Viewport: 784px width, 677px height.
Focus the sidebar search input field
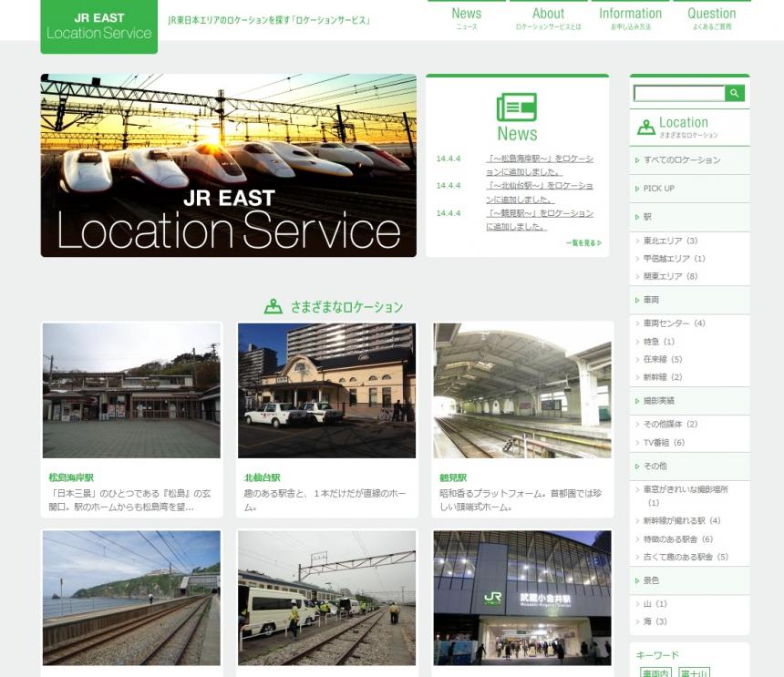[679, 93]
